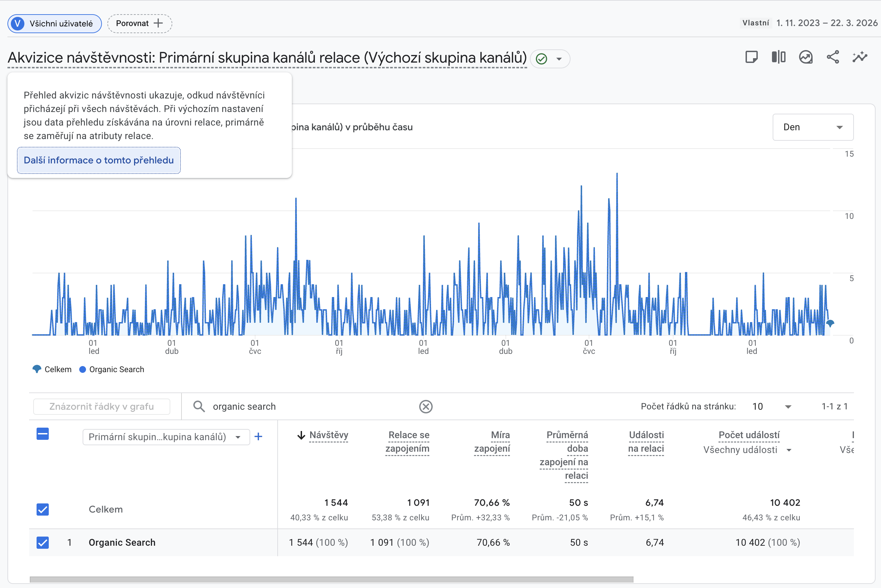
Task: Add a secondary dimension with plus icon
Action: (x=258, y=436)
